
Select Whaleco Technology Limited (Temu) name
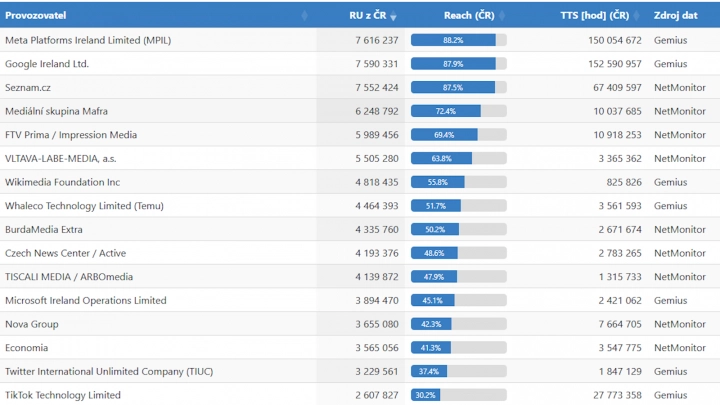[84, 206]
